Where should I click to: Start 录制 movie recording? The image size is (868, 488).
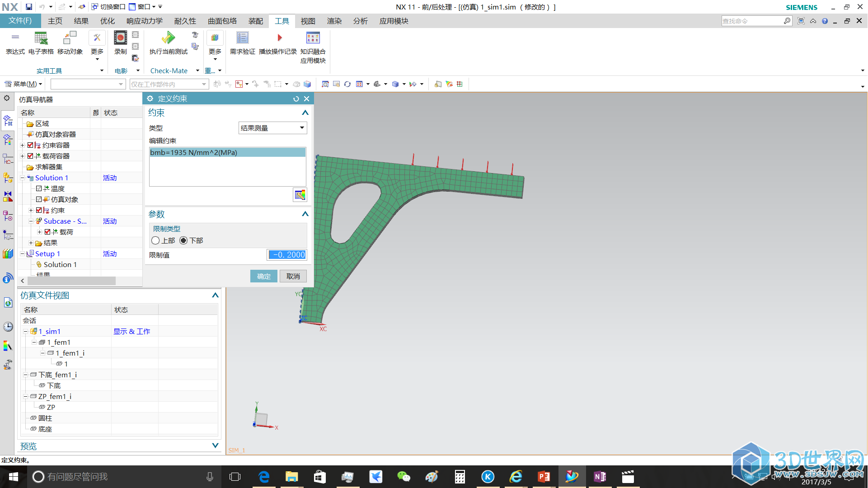(x=120, y=43)
